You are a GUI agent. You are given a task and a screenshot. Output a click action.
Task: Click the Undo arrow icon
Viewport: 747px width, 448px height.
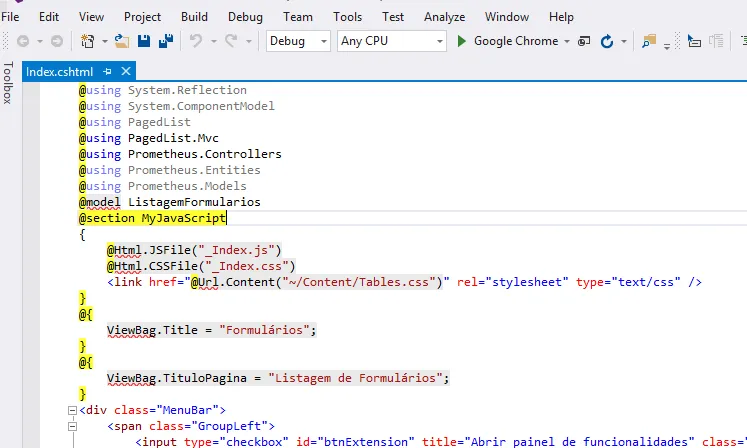click(196, 41)
